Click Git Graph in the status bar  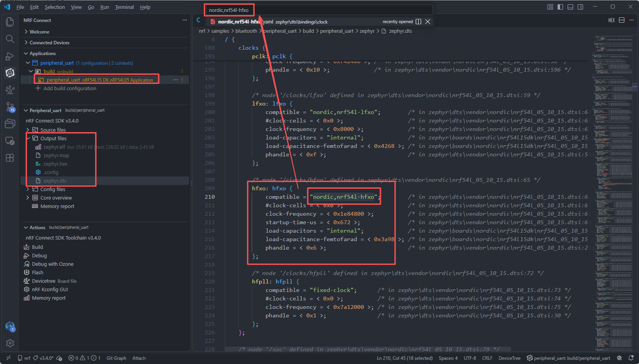click(116, 358)
